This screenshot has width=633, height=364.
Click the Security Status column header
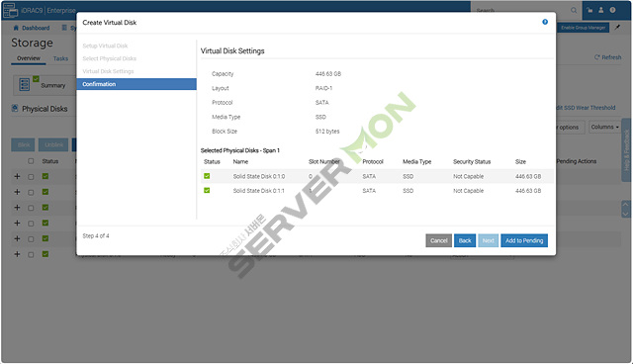point(472,161)
